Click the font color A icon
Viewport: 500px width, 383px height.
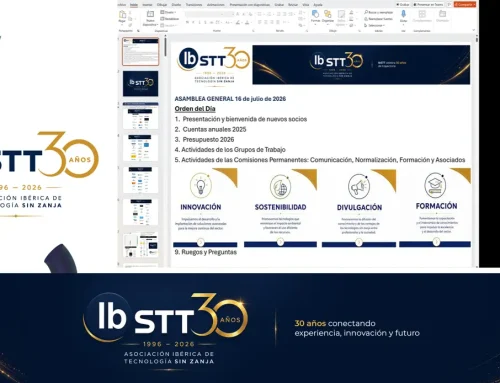click(x=247, y=22)
